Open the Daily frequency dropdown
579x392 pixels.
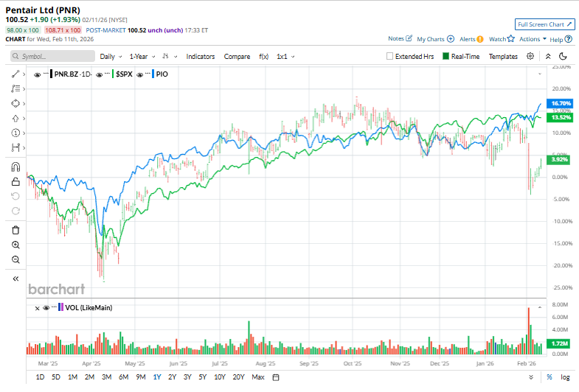coord(111,57)
